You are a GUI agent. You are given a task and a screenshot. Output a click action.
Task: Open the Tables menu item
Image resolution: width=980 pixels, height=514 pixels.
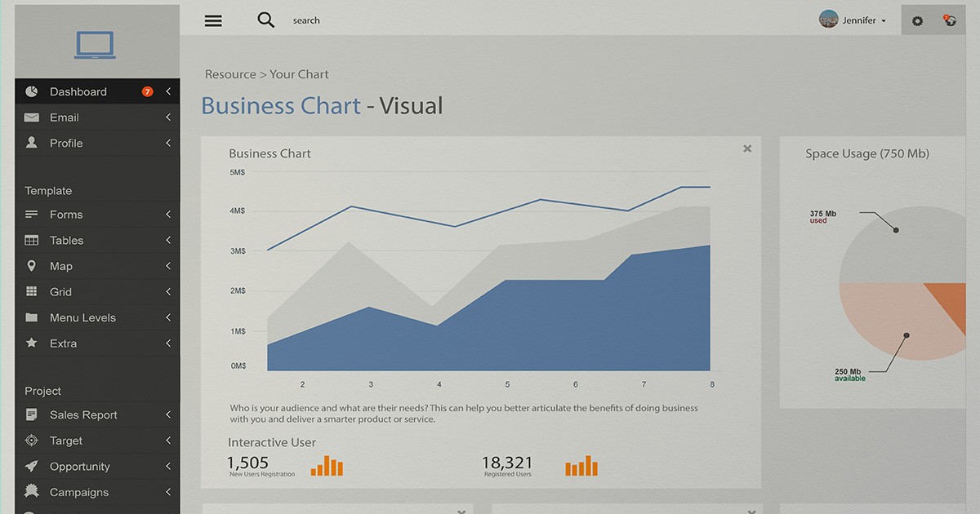[66, 241]
